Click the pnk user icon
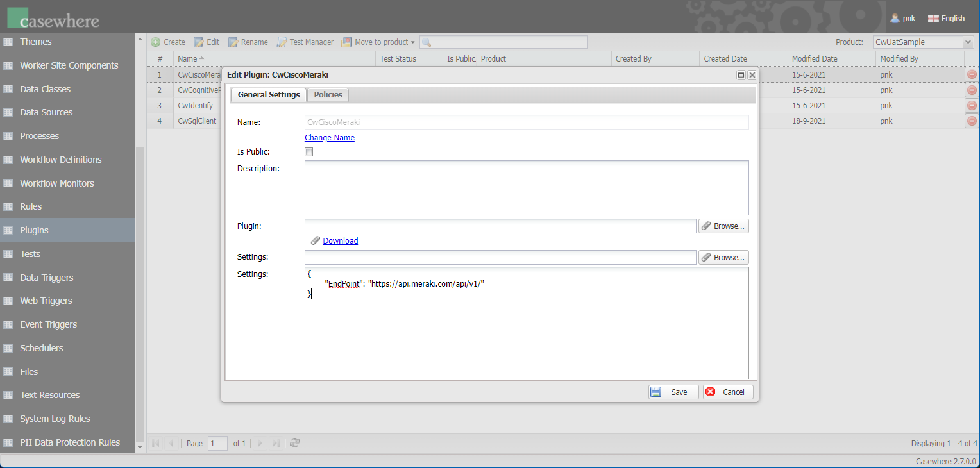980x468 pixels. pos(894,19)
